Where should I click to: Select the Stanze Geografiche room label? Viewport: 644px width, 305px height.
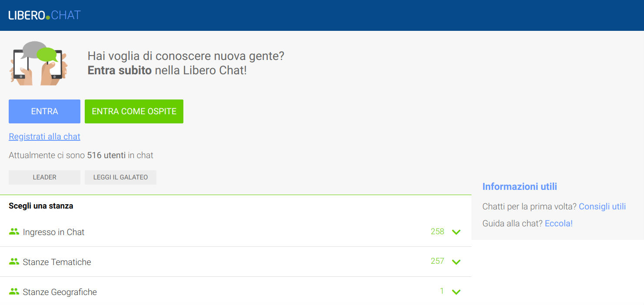coord(60,292)
